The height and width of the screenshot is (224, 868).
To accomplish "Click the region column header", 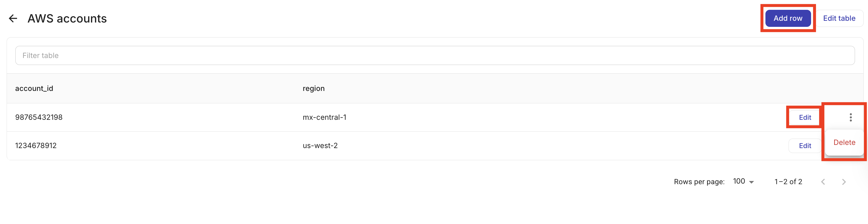I will [x=314, y=88].
